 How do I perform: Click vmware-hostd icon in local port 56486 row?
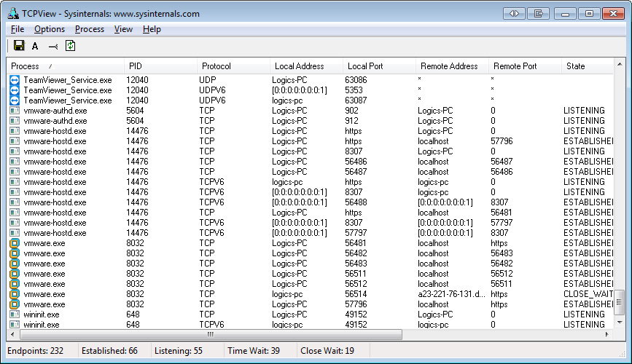pos(15,162)
